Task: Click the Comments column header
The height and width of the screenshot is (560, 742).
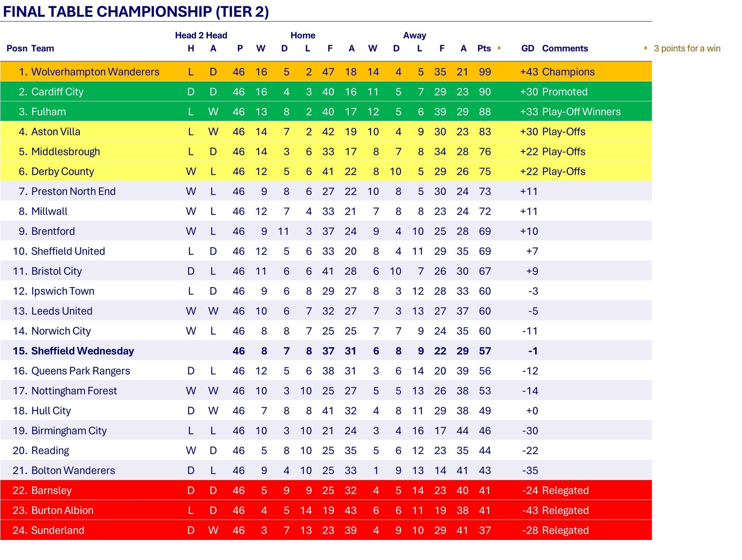Action: (x=565, y=48)
